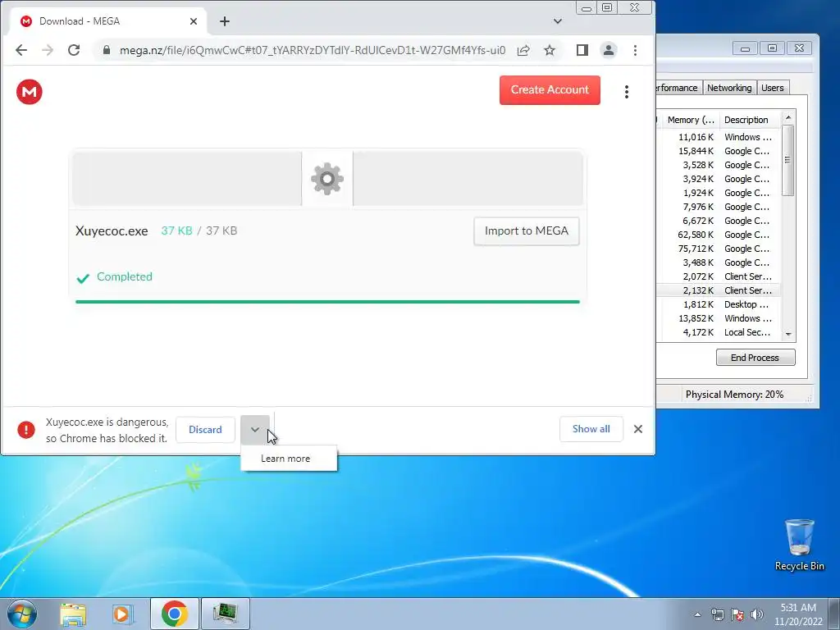840x630 pixels.
Task: Click the gear file type icon
Action: pyautogui.click(x=327, y=178)
